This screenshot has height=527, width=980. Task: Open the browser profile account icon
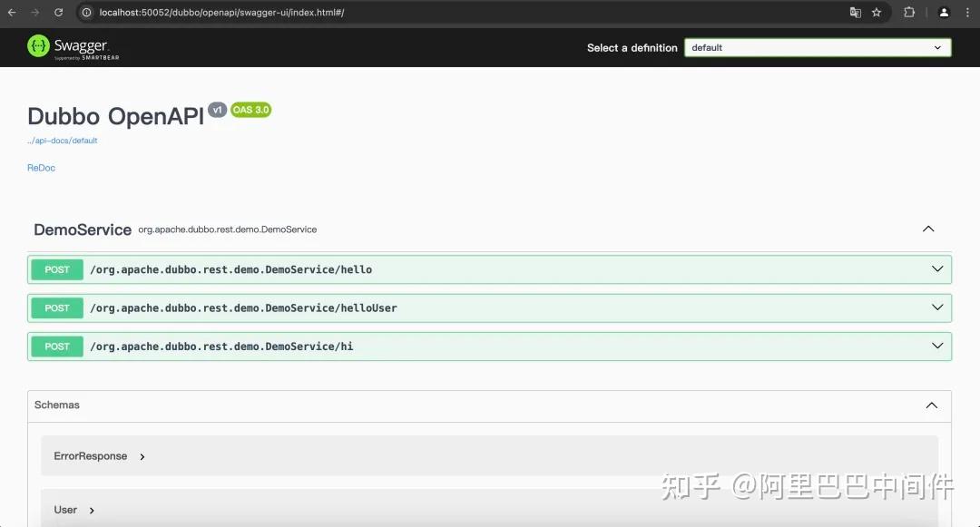click(x=944, y=13)
